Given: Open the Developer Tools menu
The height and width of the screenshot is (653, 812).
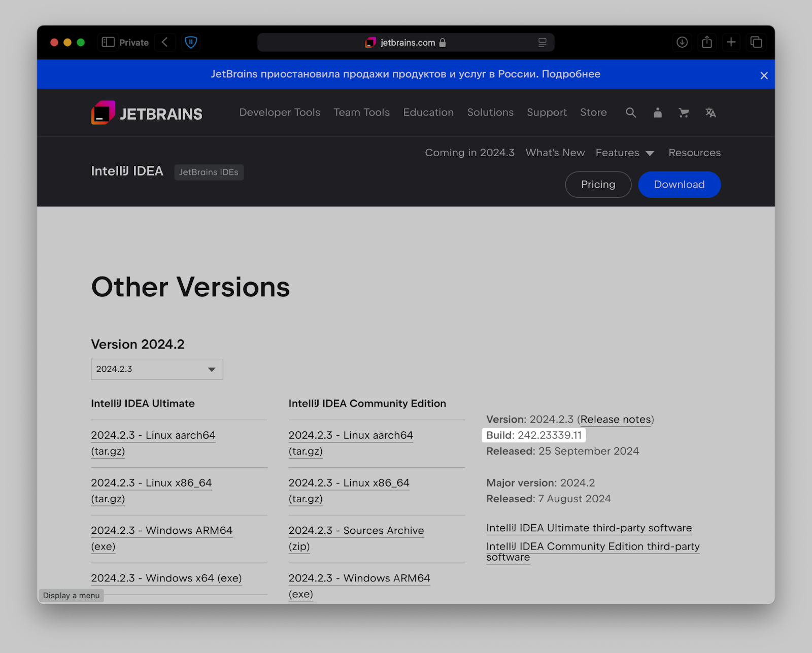Looking at the screenshot, I should click(280, 112).
